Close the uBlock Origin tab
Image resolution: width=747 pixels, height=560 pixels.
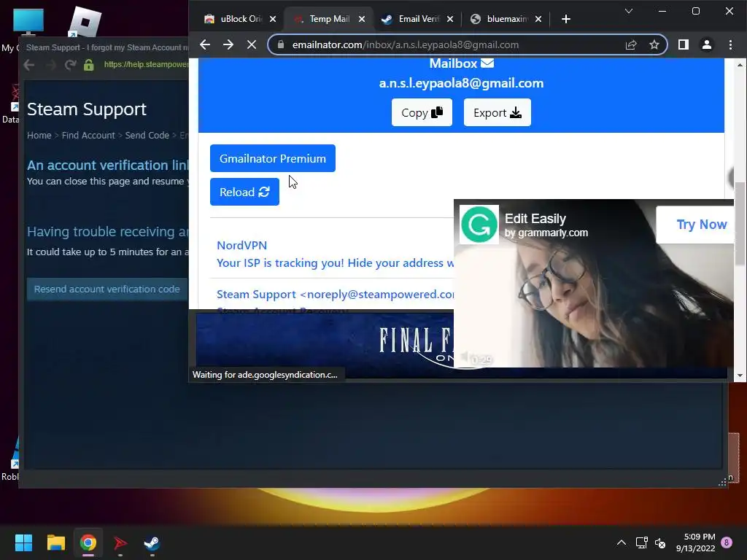(273, 19)
